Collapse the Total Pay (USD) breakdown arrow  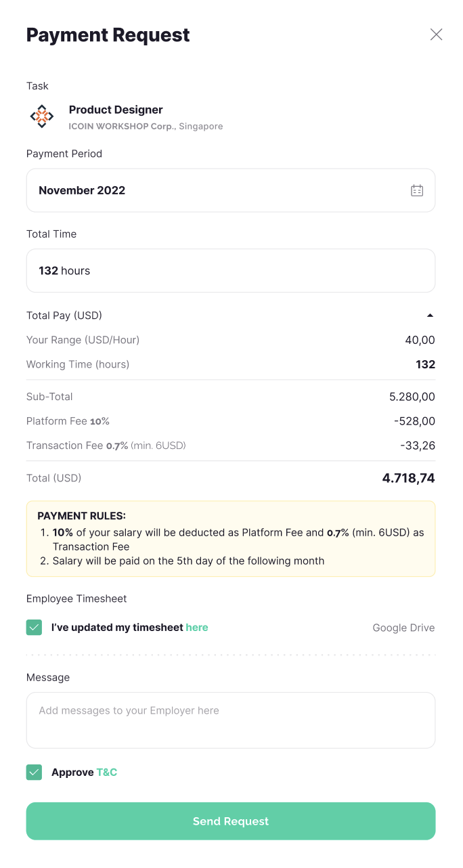click(x=430, y=316)
